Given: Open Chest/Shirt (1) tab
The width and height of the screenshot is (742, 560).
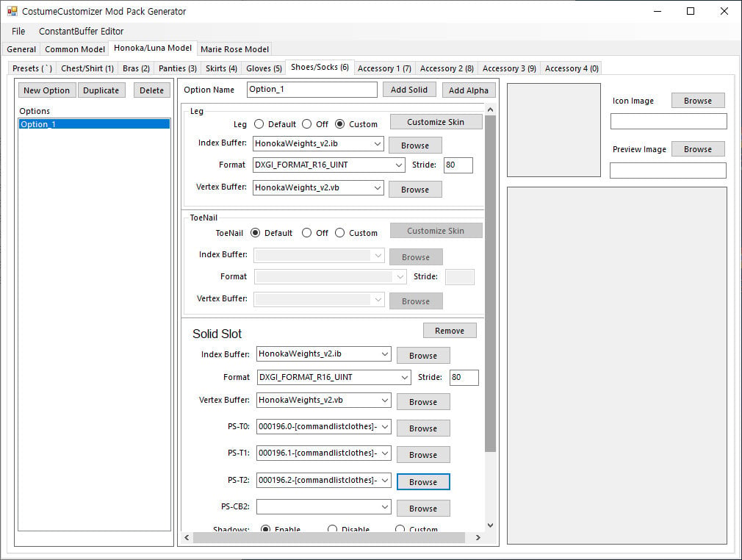Looking at the screenshot, I should [x=87, y=68].
